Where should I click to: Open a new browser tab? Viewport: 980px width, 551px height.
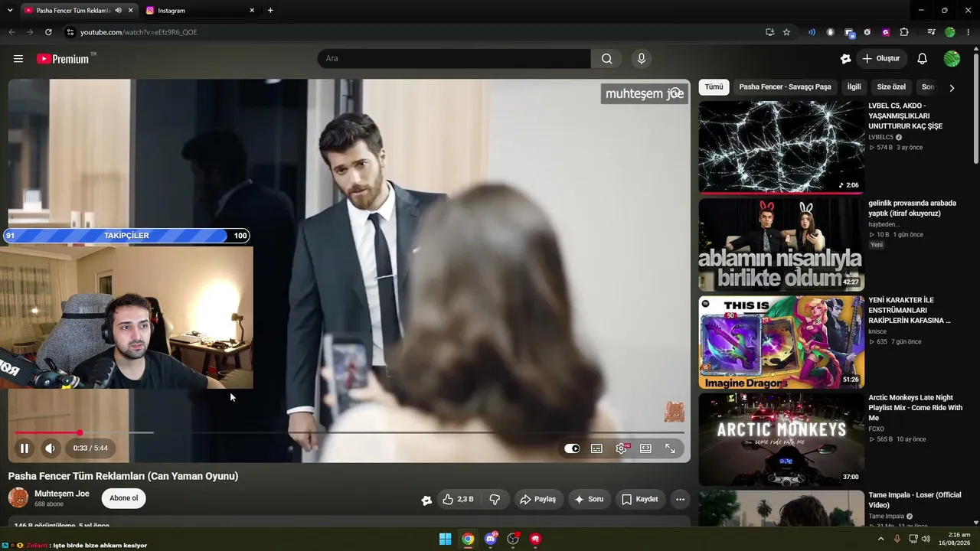(270, 11)
